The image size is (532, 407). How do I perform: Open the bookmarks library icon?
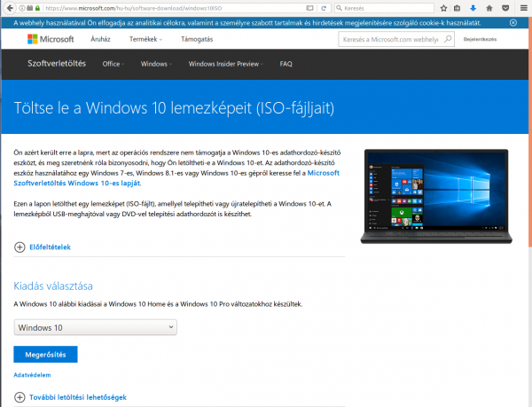point(457,8)
